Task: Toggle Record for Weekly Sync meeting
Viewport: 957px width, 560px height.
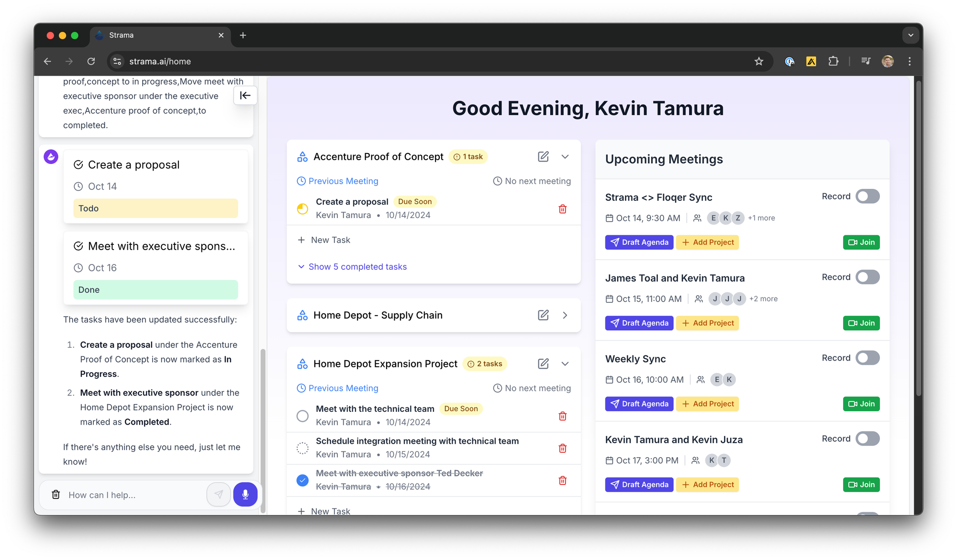Action: click(867, 358)
